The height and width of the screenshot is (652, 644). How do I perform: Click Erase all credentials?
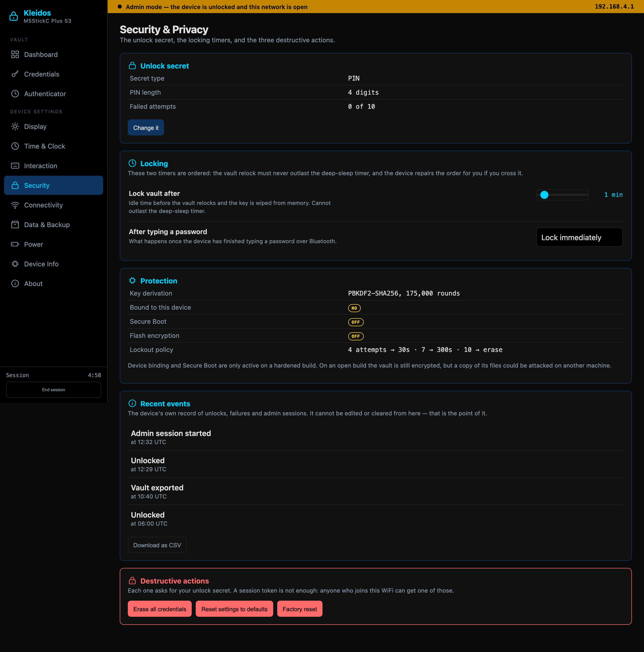point(159,609)
